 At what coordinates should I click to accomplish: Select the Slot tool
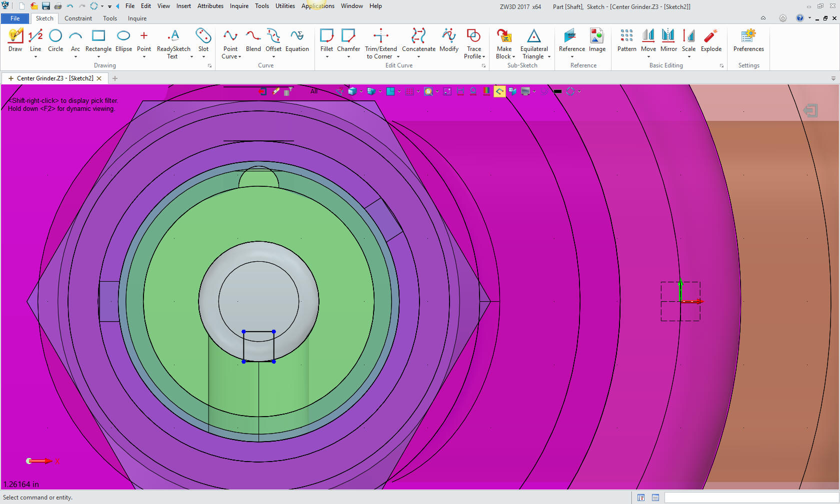tap(203, 40)
